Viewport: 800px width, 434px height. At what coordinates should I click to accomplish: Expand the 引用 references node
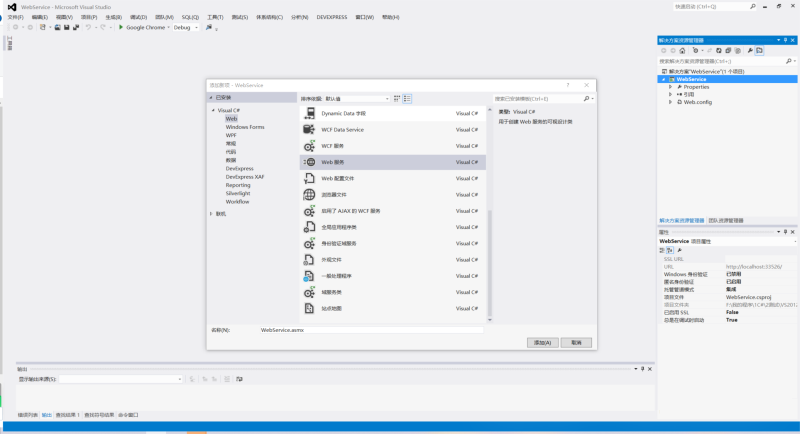point(670,94)
